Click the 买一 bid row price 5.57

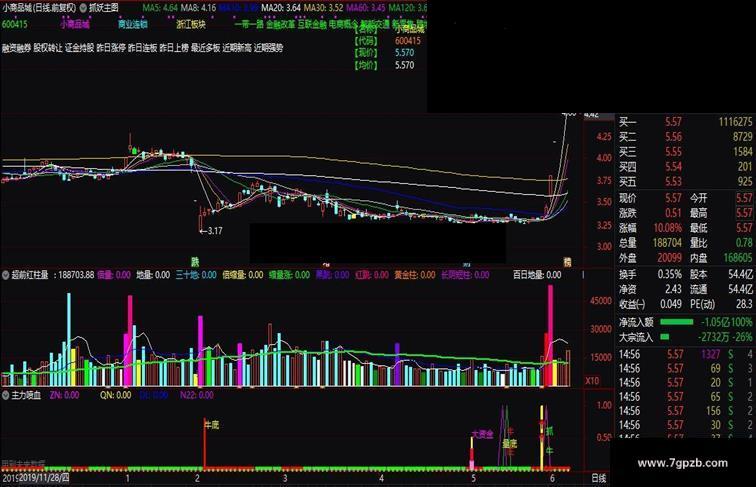coord(673,122)
